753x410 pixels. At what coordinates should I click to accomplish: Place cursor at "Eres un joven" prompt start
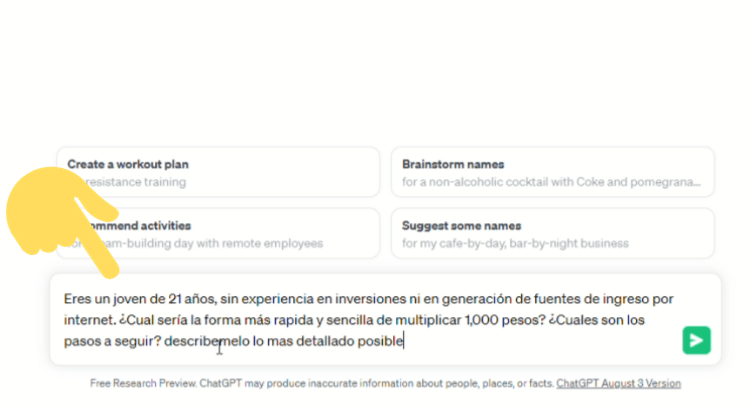64,298
